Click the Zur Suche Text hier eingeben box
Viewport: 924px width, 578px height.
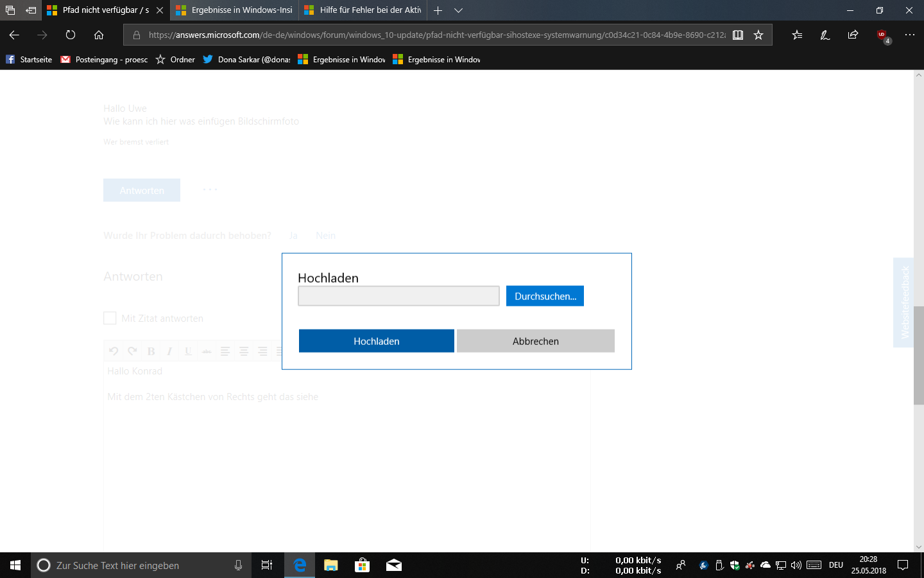point(141,565)
